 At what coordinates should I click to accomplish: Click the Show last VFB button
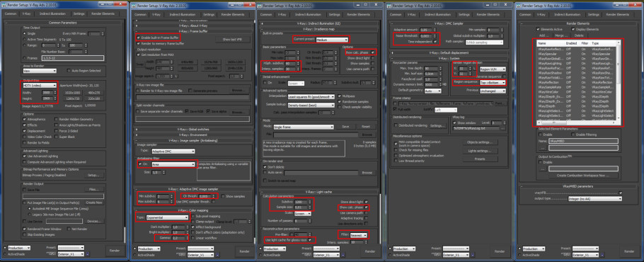click(x=232, y=40)
